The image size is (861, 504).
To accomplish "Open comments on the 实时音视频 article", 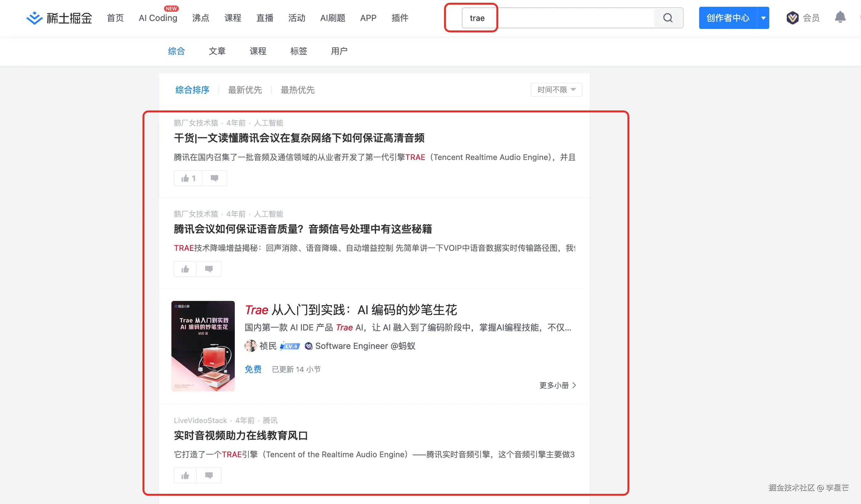I will click(208, 475).
